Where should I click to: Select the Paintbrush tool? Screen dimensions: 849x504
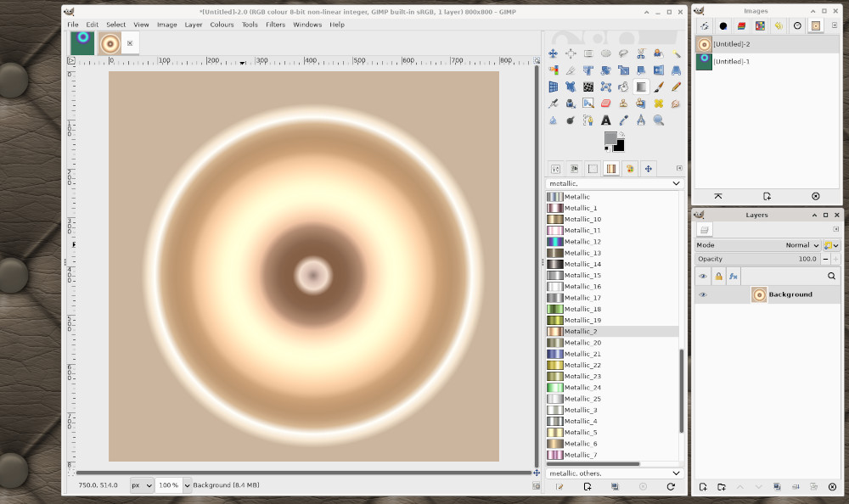coord(659,87)
